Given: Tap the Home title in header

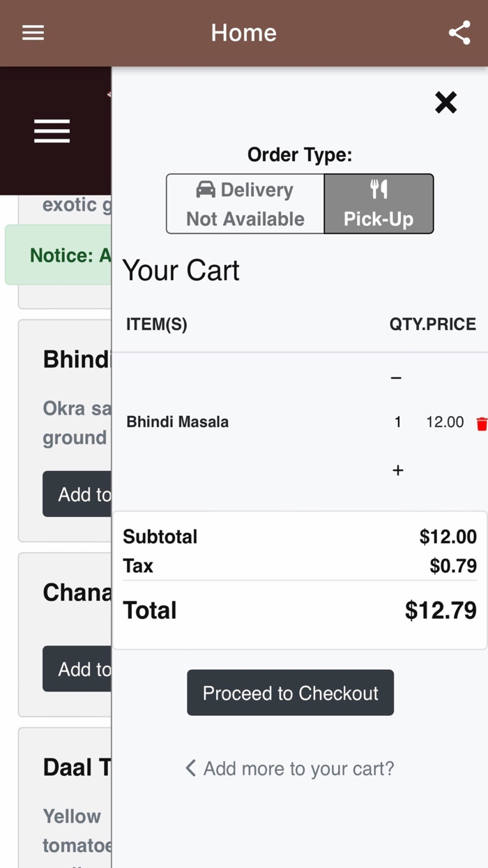Looking at the screenshot, I should coord(243,33).
